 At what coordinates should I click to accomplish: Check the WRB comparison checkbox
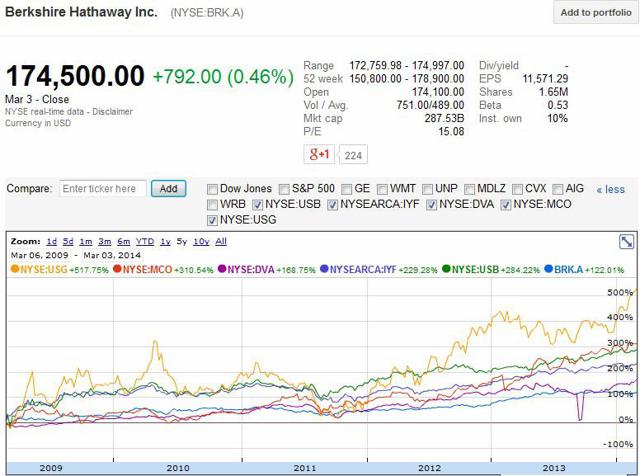coord(212,205)
